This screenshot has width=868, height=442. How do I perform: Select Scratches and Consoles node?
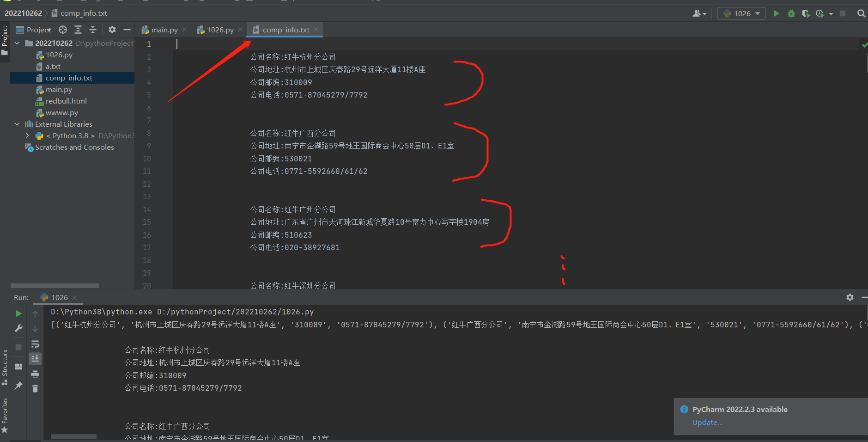click(x=74, y=147)
